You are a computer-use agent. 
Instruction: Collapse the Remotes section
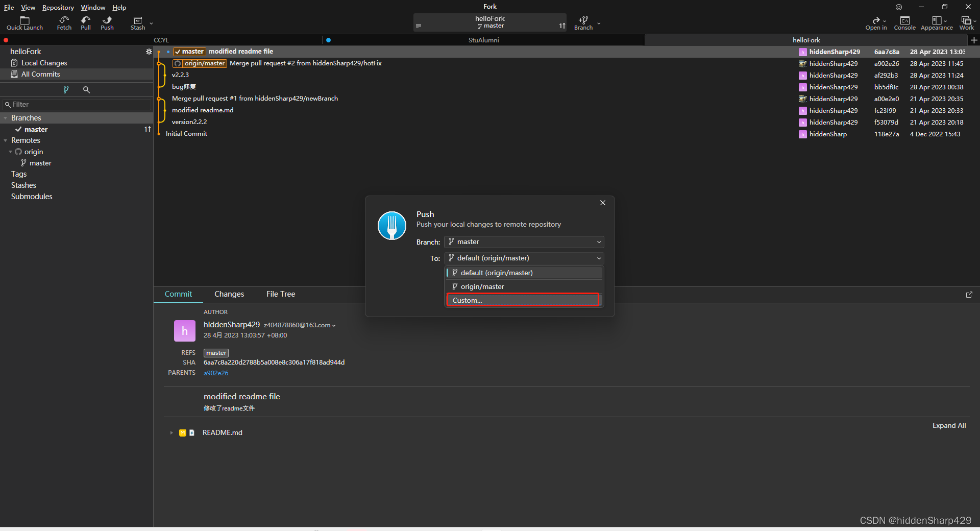point(6,140)
